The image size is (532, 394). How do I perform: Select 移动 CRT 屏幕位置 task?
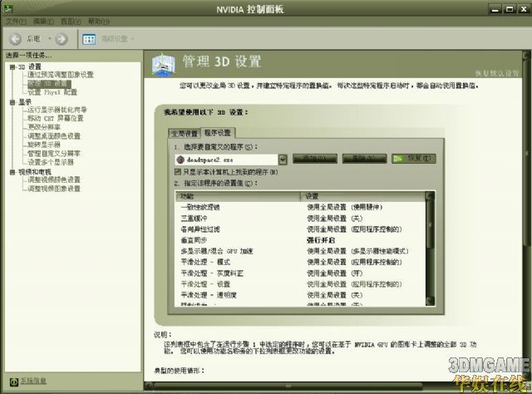coord(56,118)
